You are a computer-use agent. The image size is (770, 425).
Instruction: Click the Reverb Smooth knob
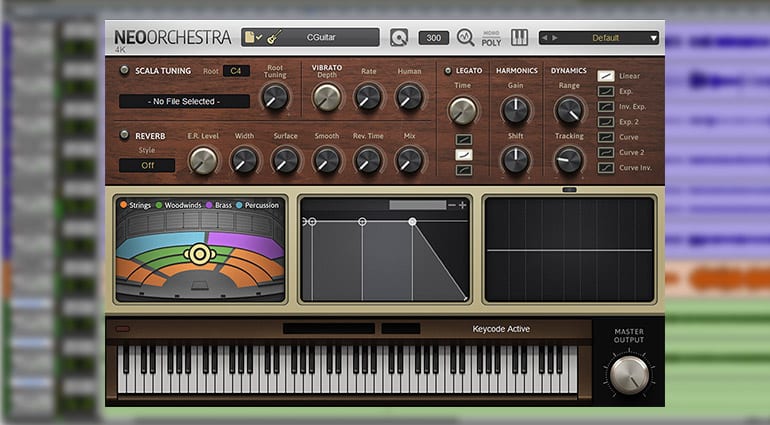[327, 161]
